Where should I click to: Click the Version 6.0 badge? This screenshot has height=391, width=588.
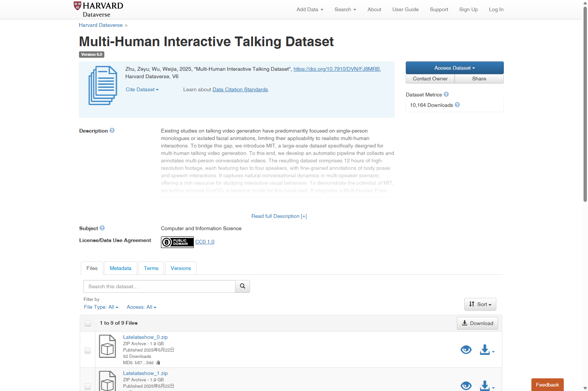click(x=92, y=55)
